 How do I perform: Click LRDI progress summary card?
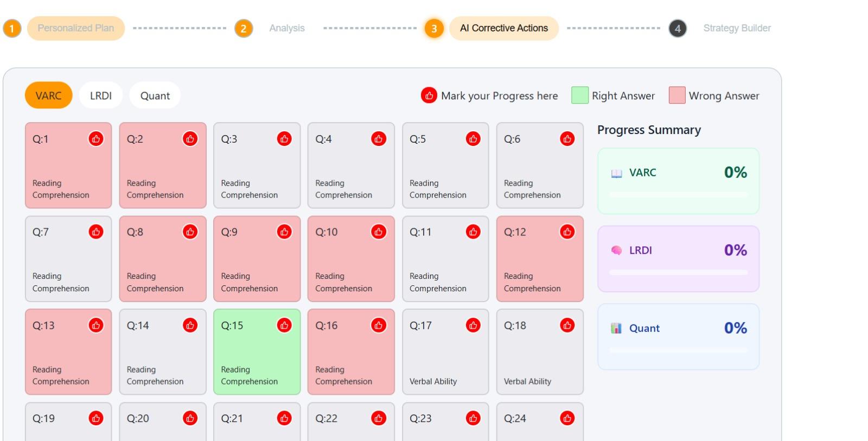[x=678, y=259]
